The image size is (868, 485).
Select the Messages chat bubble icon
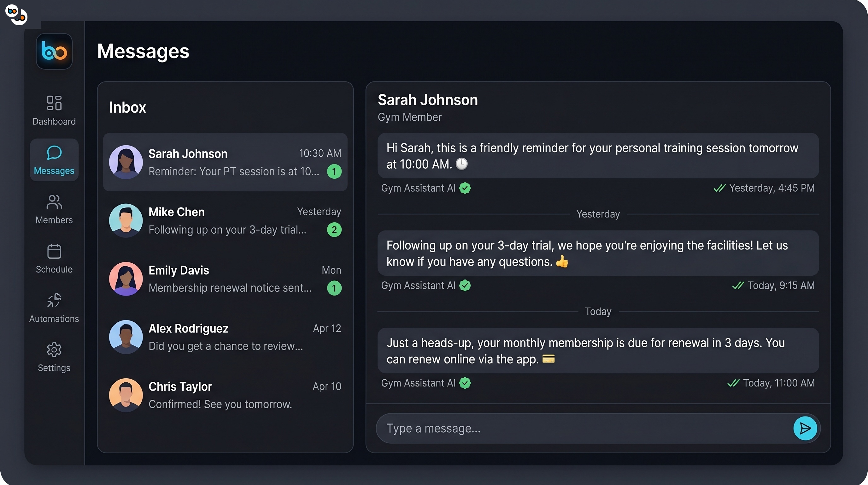(54, 153)
